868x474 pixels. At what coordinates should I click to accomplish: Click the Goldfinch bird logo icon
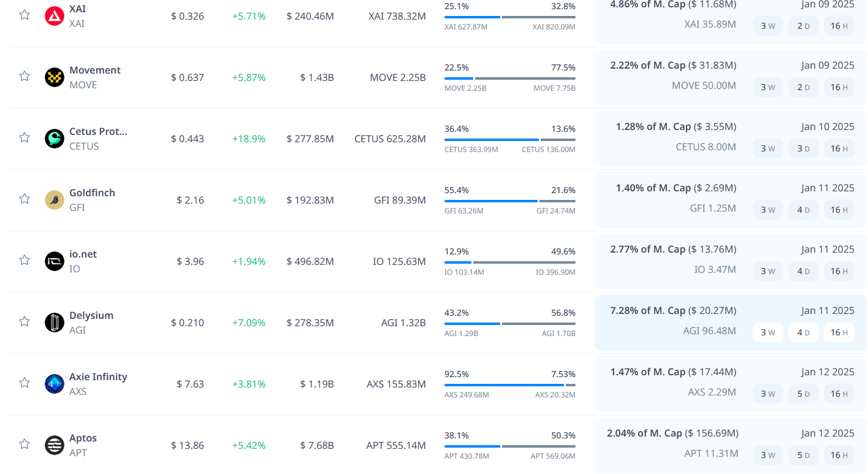(x=55, y=200)
